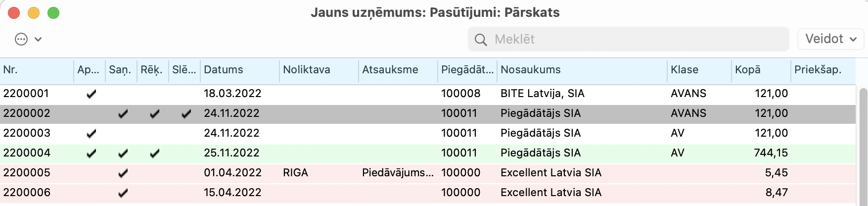
Task: Click the vertical scrollbar on the right
Action: pyautogui.click(x=864, y=144)
